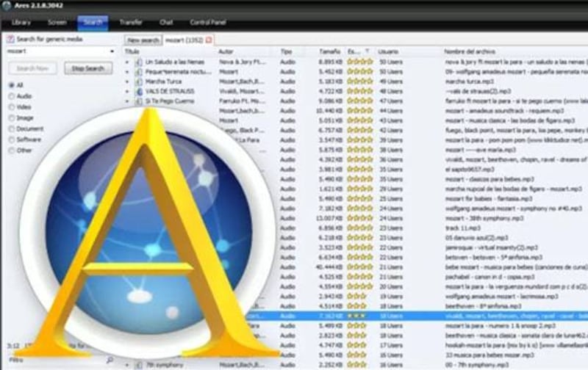This screenshot has height=370, width=588.
Task: Click the file icon of 'Si Te Pego Cuerno'
Action: coord(139,101)
